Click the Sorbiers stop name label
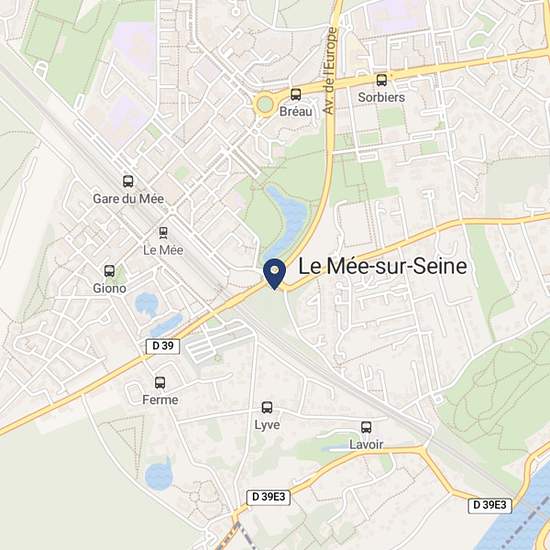The width and height of the screenshot is (550, 550). pos(381,97)
